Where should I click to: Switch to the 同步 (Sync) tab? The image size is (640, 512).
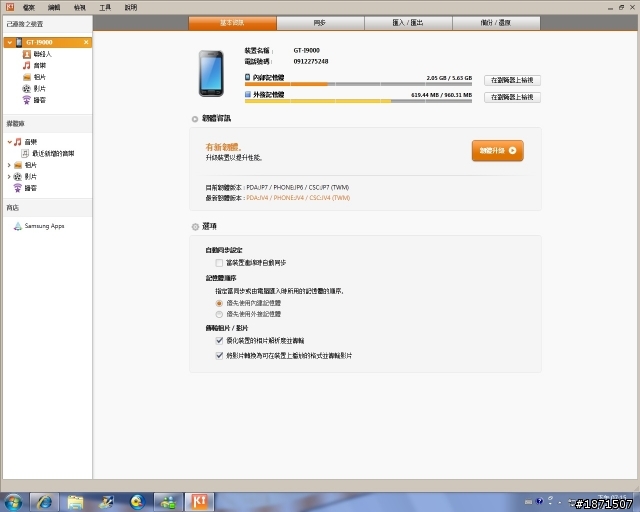[x=320, y=23]
